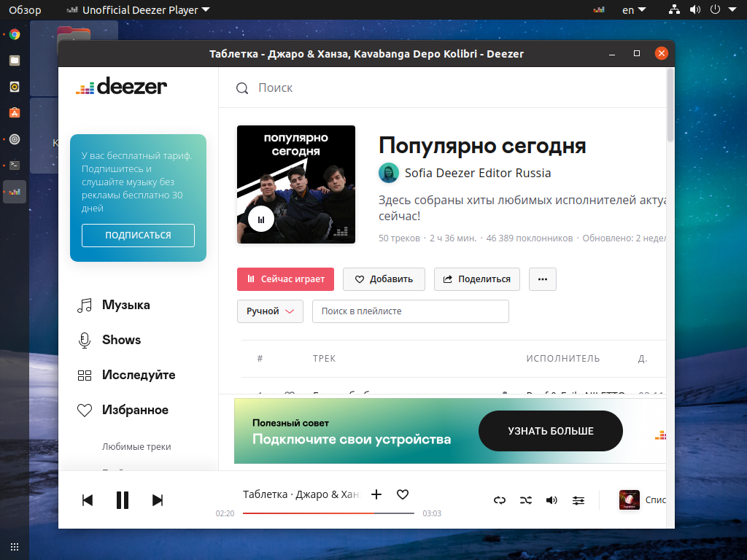Screen dimensions: 747x560
Task: Click the Deezer logo
Action: (x=122, y=86)
